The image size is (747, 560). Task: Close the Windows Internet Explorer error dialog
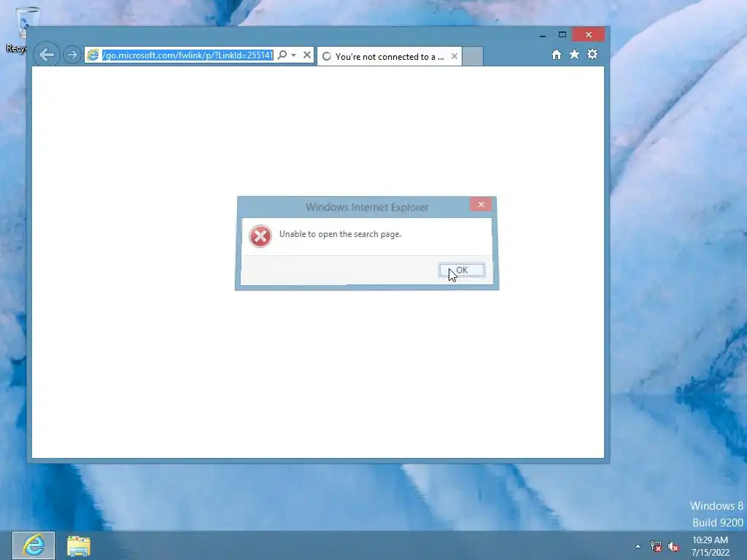pyautogui.click(x=481, y=204)
